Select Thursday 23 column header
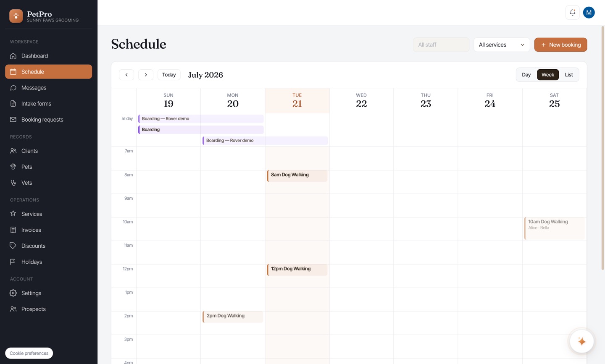Screen dimensions: 605x364 (x=426, y=101)
